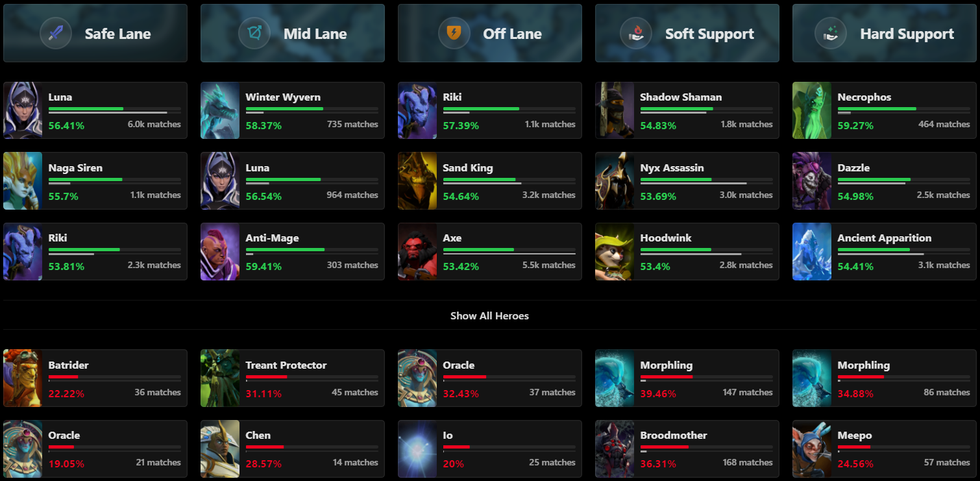Open Winter Wyvern's hero portrait
Viewport: 980px width, 481px height.
pos(220,110)
